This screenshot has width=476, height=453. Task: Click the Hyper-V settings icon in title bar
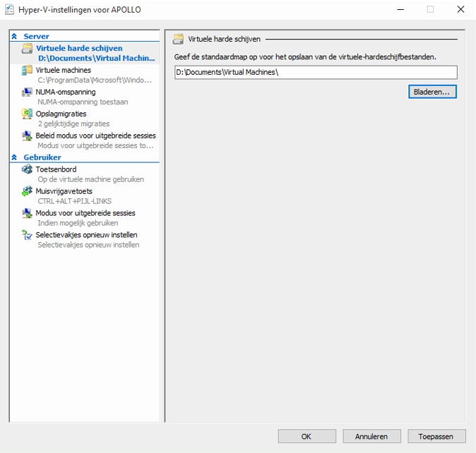9,10
